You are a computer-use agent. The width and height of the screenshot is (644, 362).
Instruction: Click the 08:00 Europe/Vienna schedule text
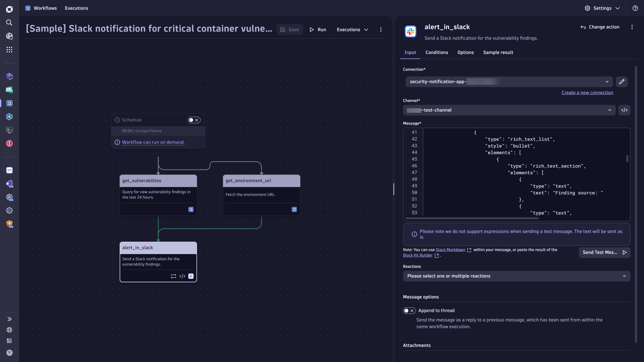click(x=142, y=131)
